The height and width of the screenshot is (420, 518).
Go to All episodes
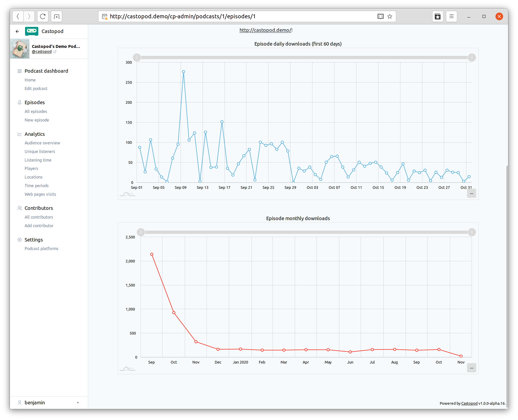[x=36, y=112]
